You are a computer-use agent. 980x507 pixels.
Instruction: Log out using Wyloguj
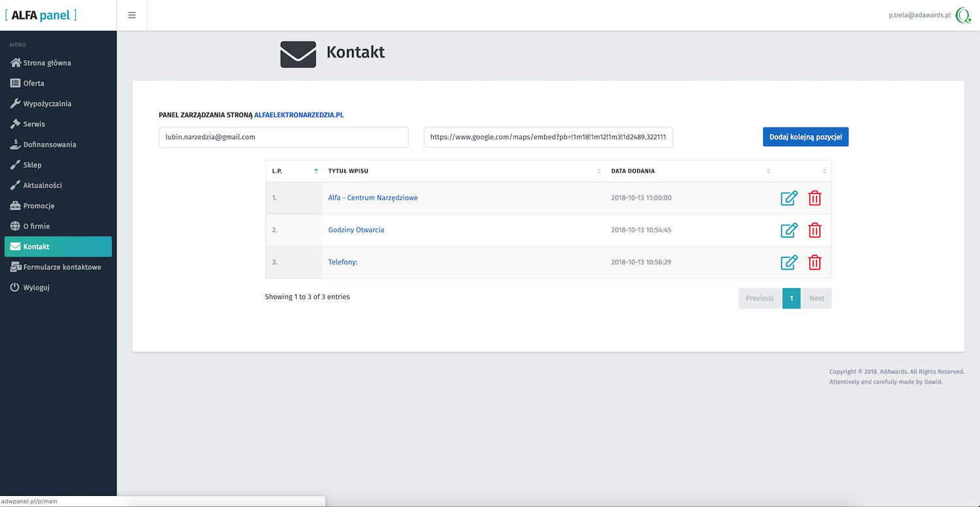click(37, 287)
